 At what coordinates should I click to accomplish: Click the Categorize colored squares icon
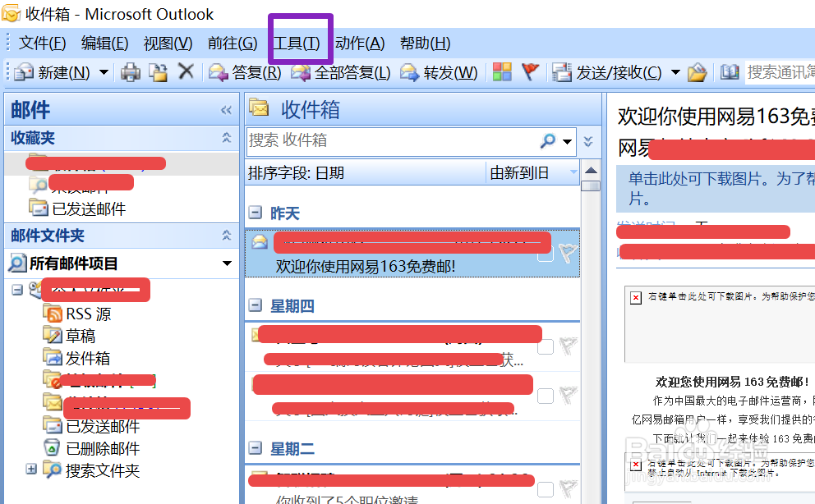click(502, 71)
